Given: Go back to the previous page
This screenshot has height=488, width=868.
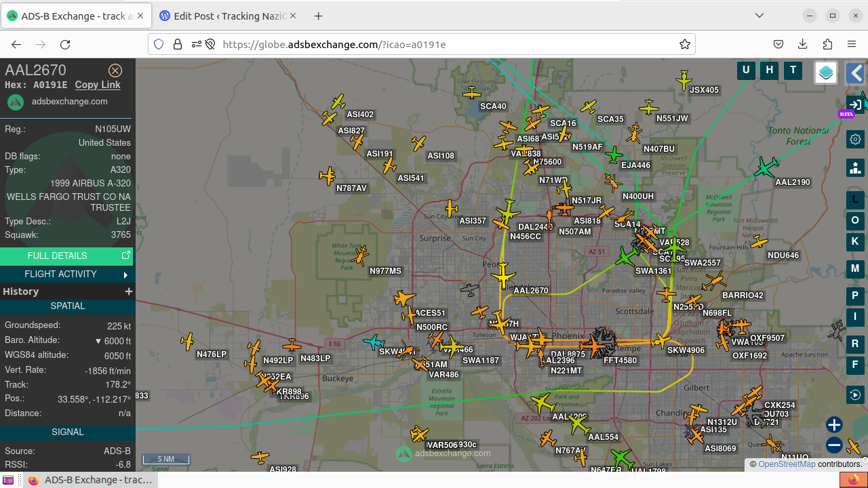Looking at the screenshot, I should point(16,45).
